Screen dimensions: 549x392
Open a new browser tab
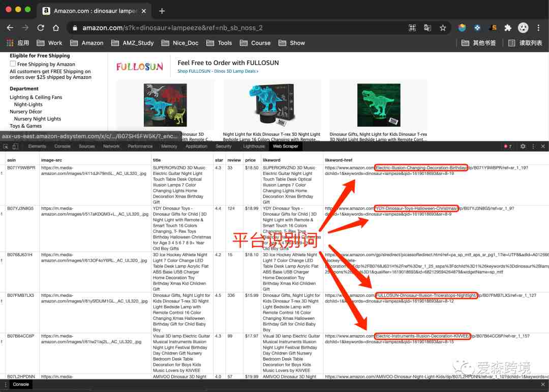click(162, 11)
